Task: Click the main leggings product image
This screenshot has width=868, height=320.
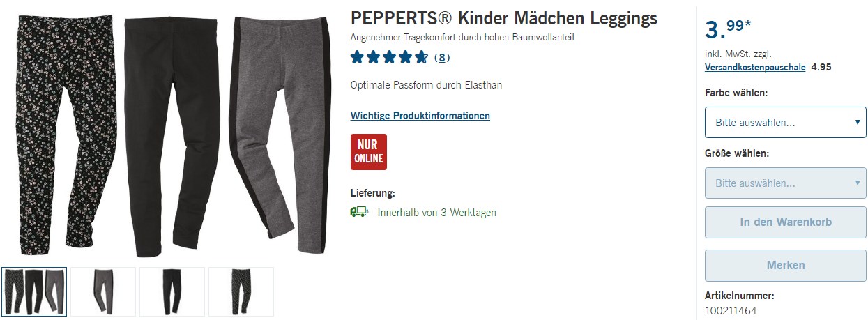Action: (172, 132)
